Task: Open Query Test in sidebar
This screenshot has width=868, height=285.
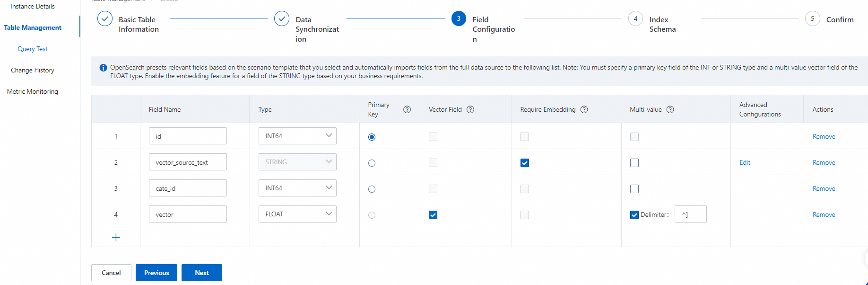Action: [33, 49]
